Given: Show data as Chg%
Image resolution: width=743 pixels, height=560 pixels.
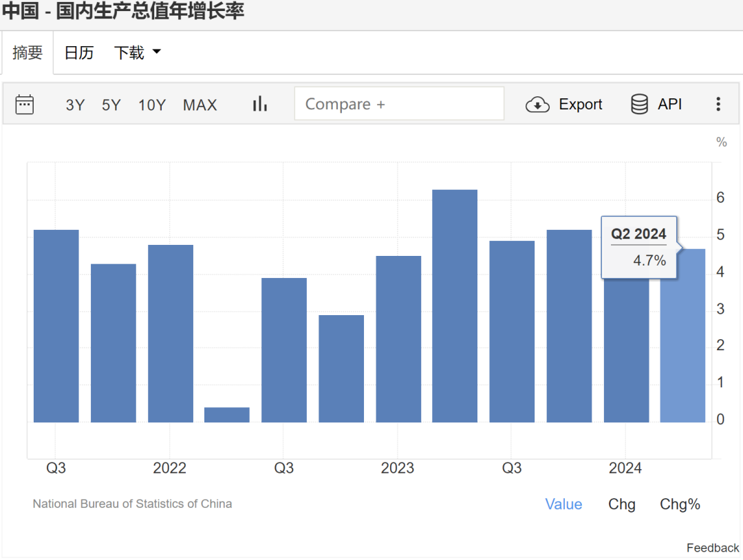Looking at the screenshot, I should 680,504.
